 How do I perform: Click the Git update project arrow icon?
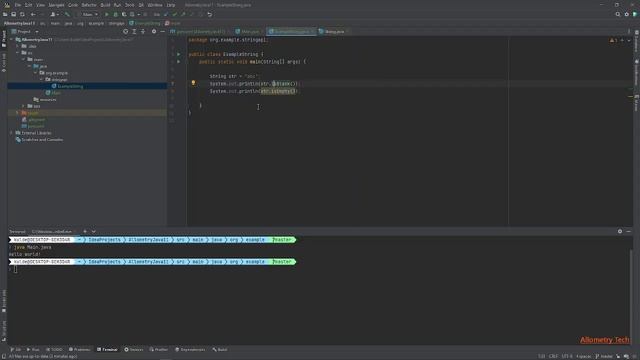pyautogui.click(x=166, y=14)
